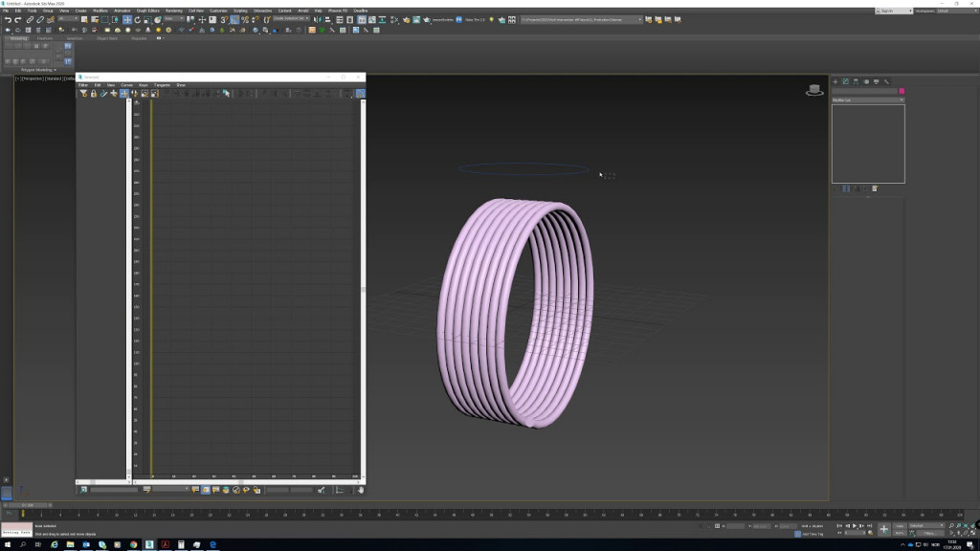Open the Tangents menu in Curve Editor

click(162, 84)
